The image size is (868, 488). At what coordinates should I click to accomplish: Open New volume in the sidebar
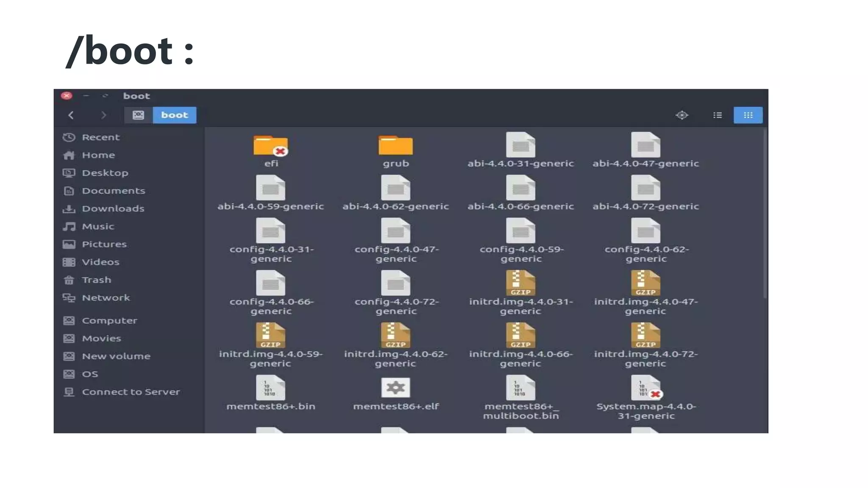click(116, 356)
